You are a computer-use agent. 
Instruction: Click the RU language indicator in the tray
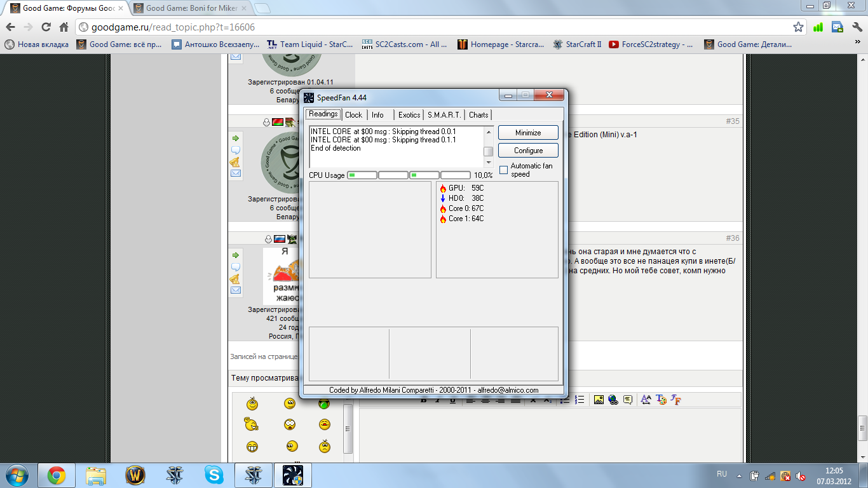click(x=722, y=475)
